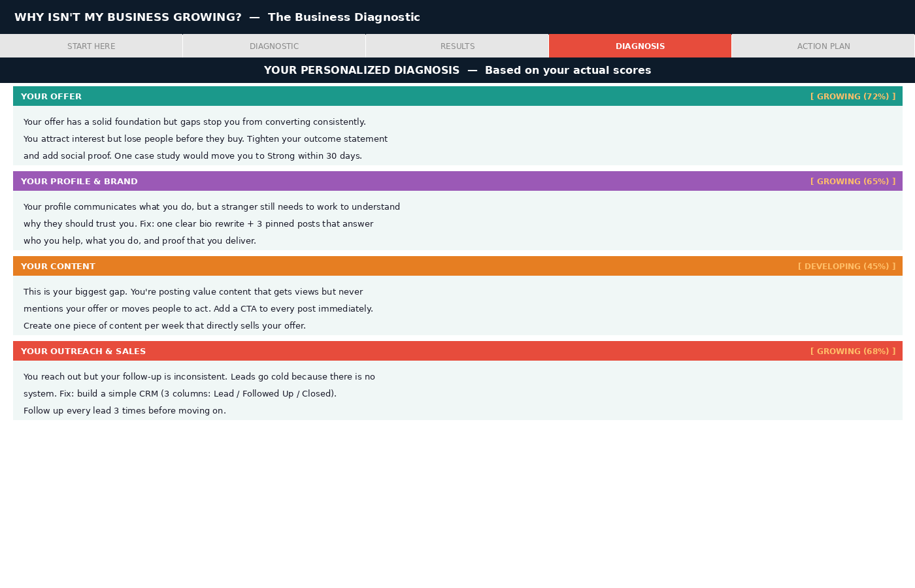View the RESULTS tab
This screenshot has width=915, height=588.
pos(457,46)
